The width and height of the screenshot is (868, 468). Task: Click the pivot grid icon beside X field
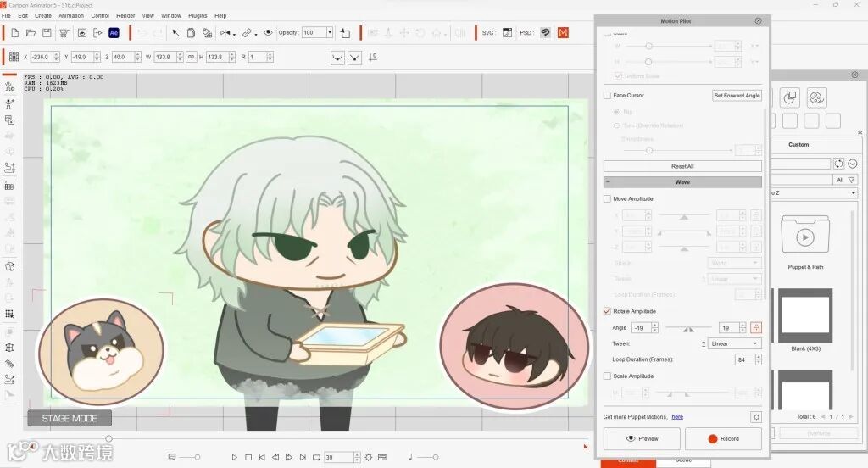pyautogui.click(x=14, y=57)
